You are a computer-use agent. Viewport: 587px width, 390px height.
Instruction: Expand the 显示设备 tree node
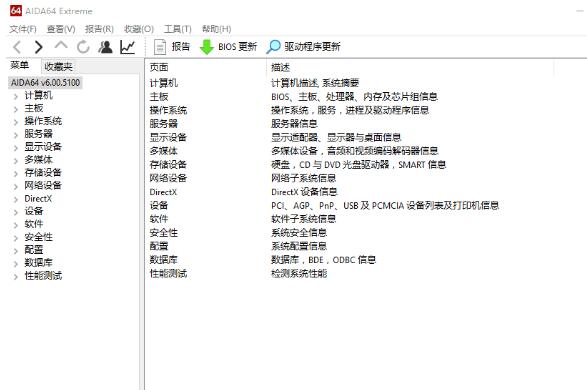click(x=16, y=148)
